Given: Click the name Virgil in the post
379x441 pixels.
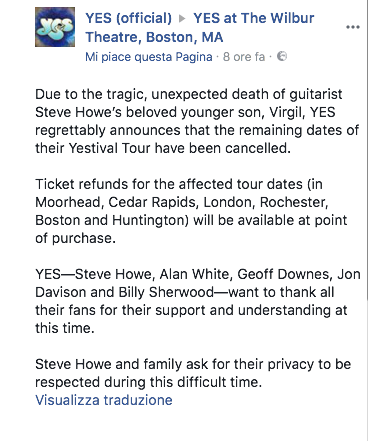Looking at the screenshot, I should point(285,112).
